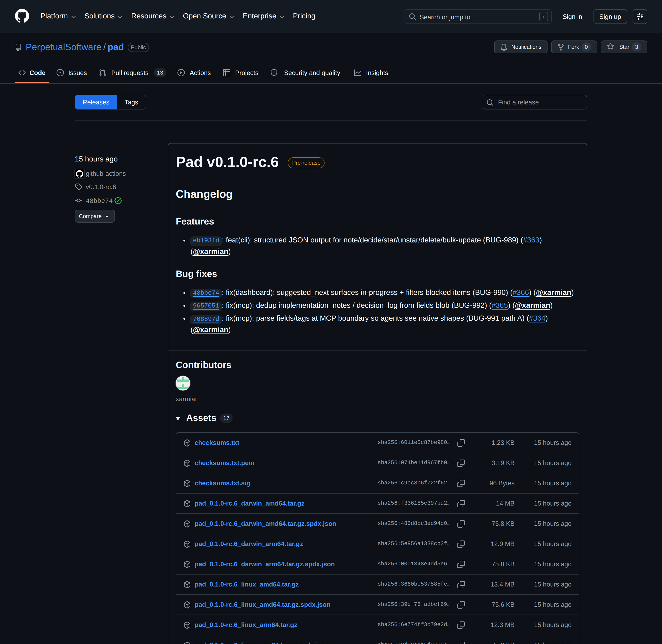Image resolution: width=662 pixels, height=644 pixels.
Task: Open the Compare dropdown
Action: coord(95,216)
